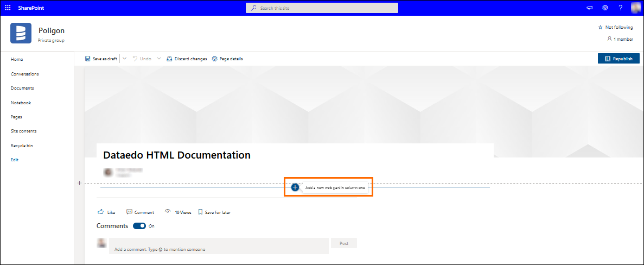Expand the Save as draft dropdown arrow

coord(124,59)
